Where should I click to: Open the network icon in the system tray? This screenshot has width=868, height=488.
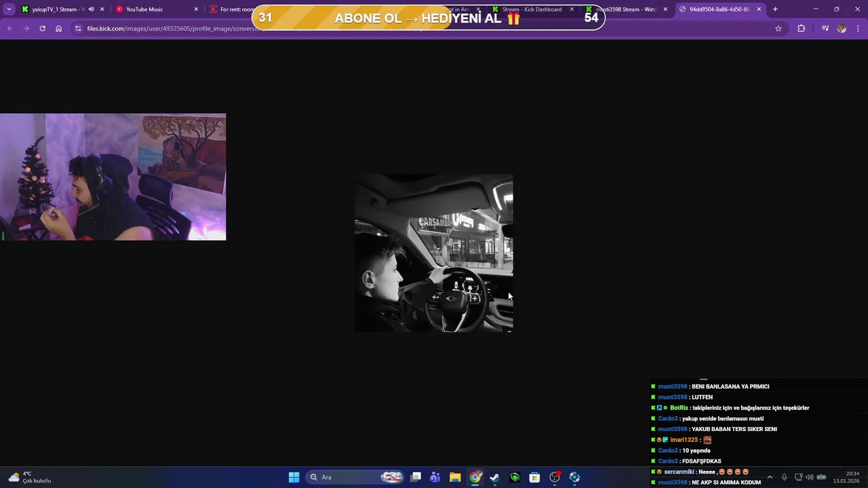tap(798, 477)
